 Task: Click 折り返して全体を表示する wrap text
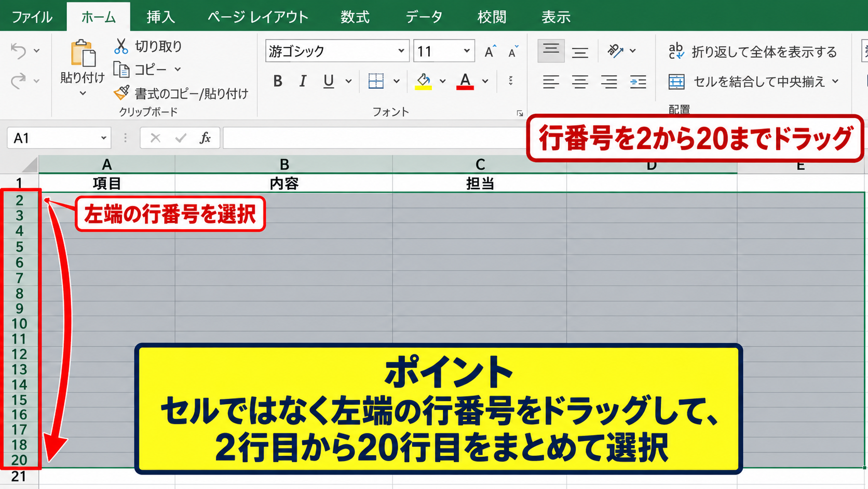click(x=752, y=51)
